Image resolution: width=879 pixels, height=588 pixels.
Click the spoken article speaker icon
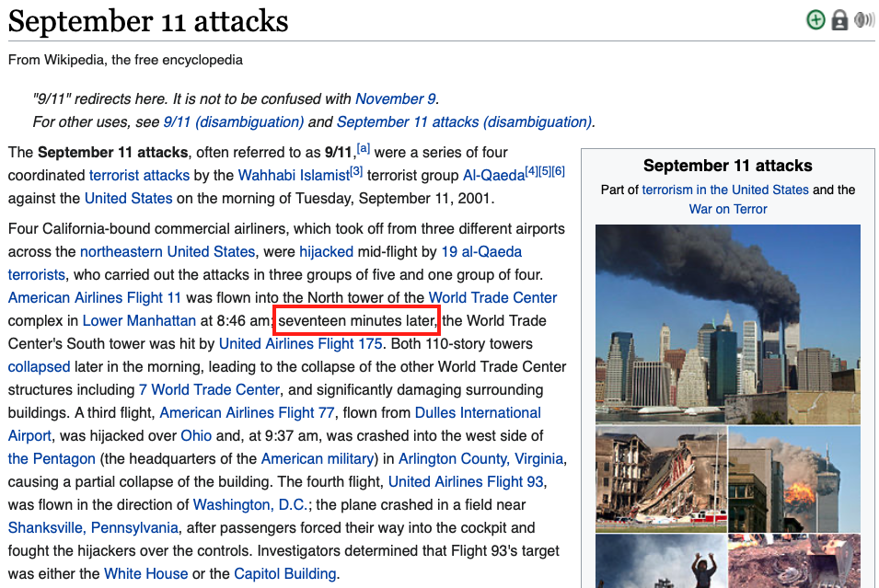(864, 19)
